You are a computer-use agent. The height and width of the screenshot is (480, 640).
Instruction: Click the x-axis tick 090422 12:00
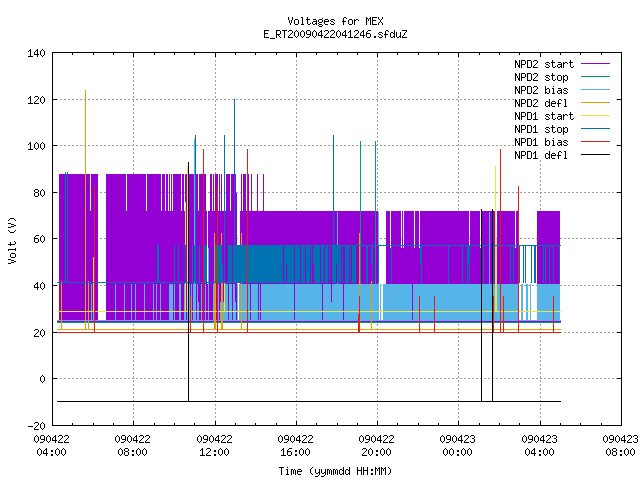pyautogui.click(x=215, y=446)
